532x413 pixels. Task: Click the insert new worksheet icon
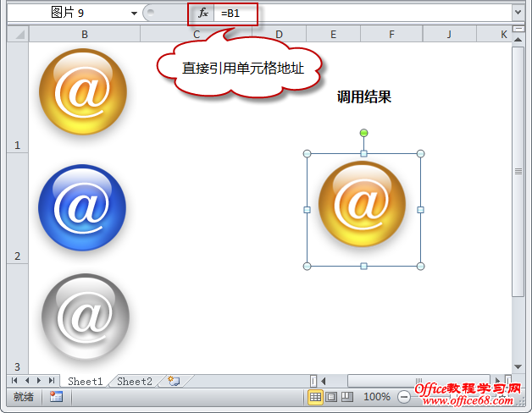pyautogui.click(x=174, y=381)
